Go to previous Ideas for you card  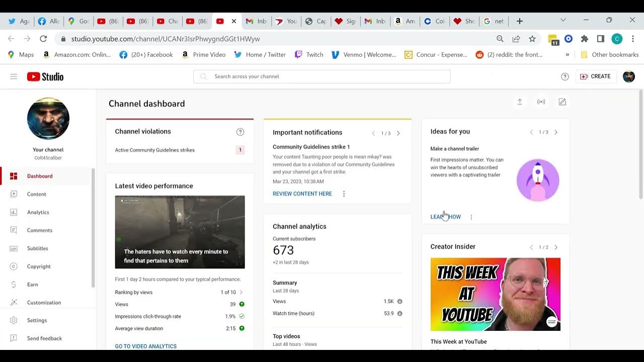pyautogui.click(x=531, y=132)
